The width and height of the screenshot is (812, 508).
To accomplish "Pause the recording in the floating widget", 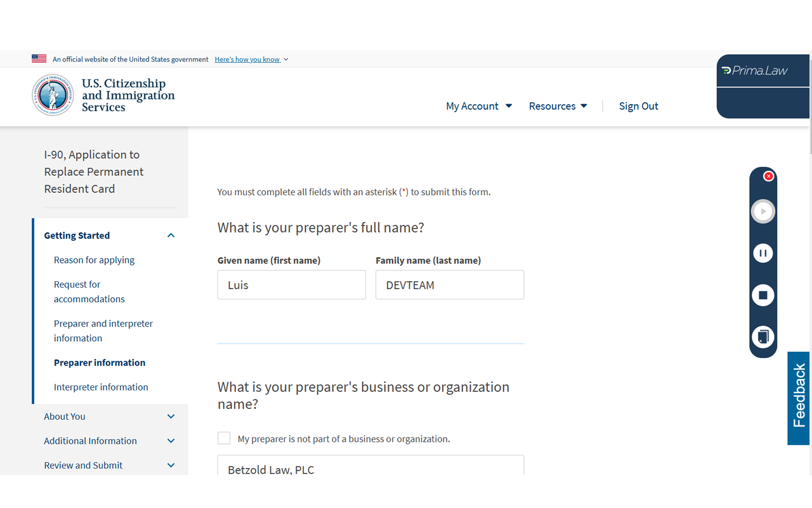I will pyautogui.click(x=763, y=253).
